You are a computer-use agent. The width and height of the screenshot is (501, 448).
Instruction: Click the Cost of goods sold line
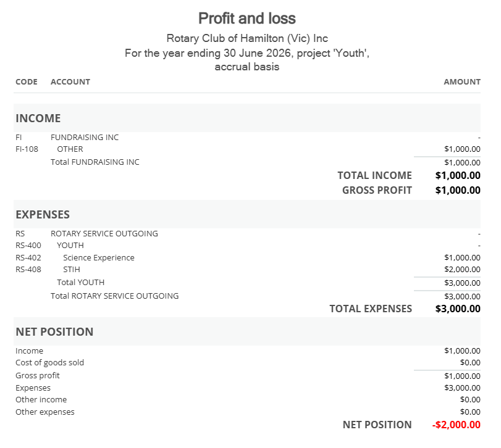pos(49,362)
